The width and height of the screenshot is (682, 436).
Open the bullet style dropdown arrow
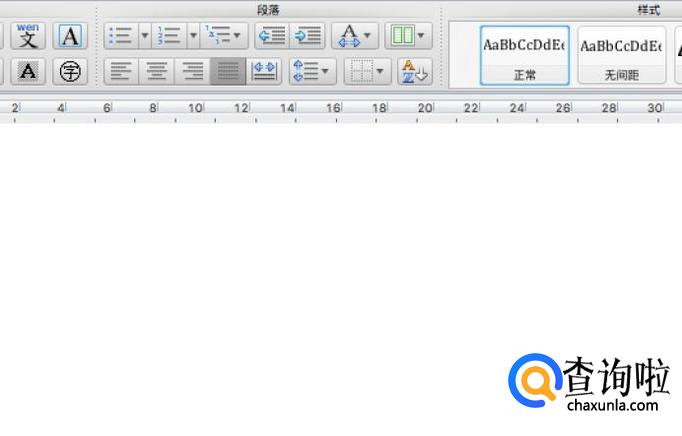(x=144, y=36)
